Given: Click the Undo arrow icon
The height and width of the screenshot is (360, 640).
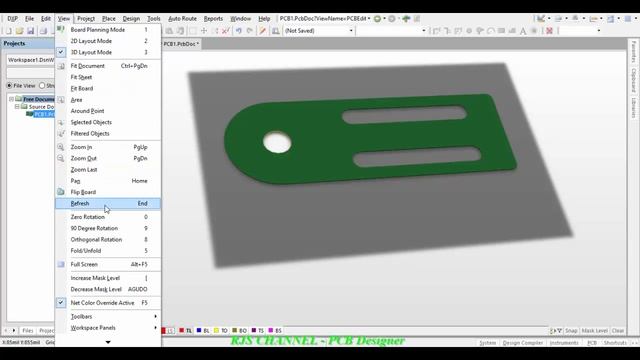Looking at the screenshot, I should point(239,31).
